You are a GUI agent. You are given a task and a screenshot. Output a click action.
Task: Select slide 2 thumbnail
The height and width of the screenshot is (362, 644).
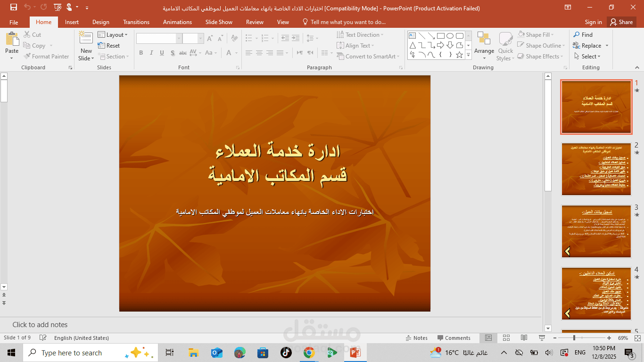[x=596, y=169]
